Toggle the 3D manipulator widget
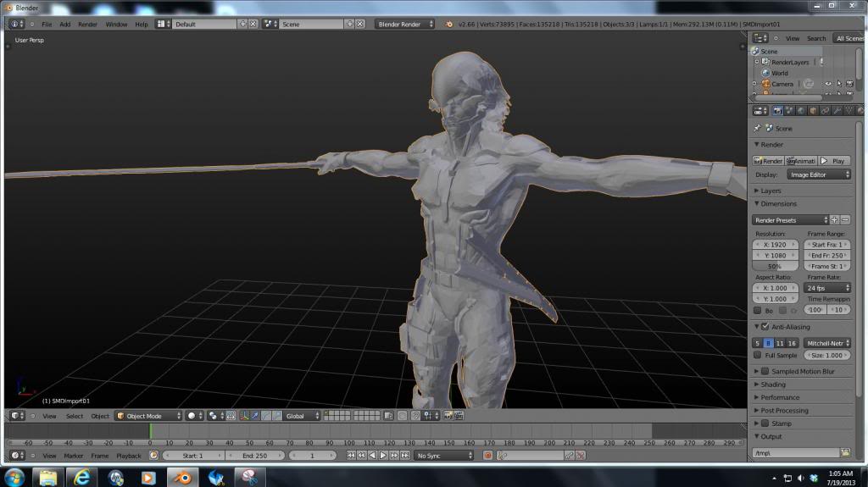Viewport: 868px width, 487px height. coord(244,416)
